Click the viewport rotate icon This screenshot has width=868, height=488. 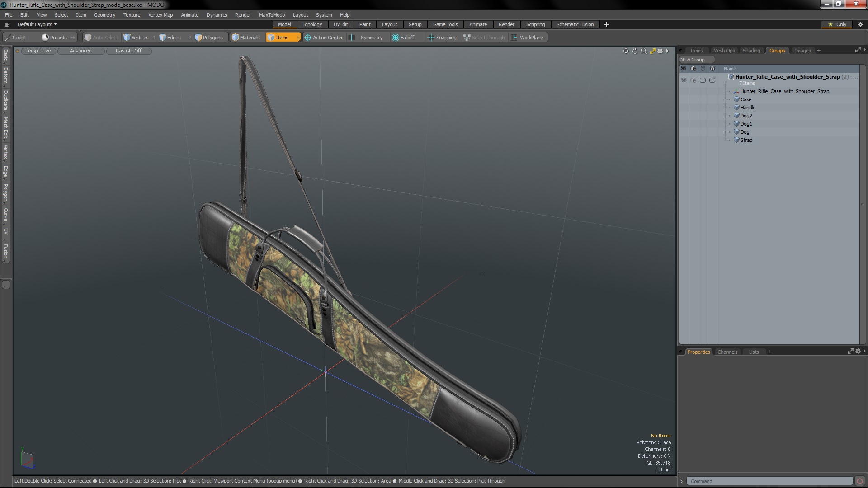pos(635,51)
